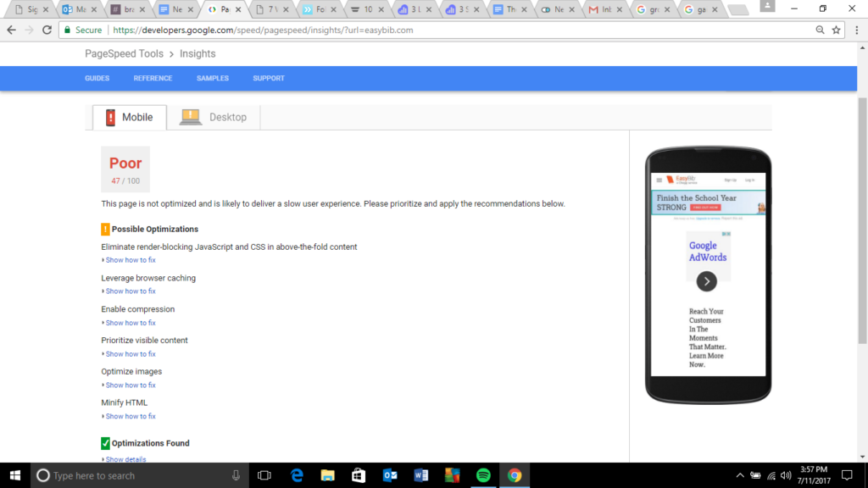Click the browser Forward arrow
Screen dimensions: 868x488
tap(29, 30)
